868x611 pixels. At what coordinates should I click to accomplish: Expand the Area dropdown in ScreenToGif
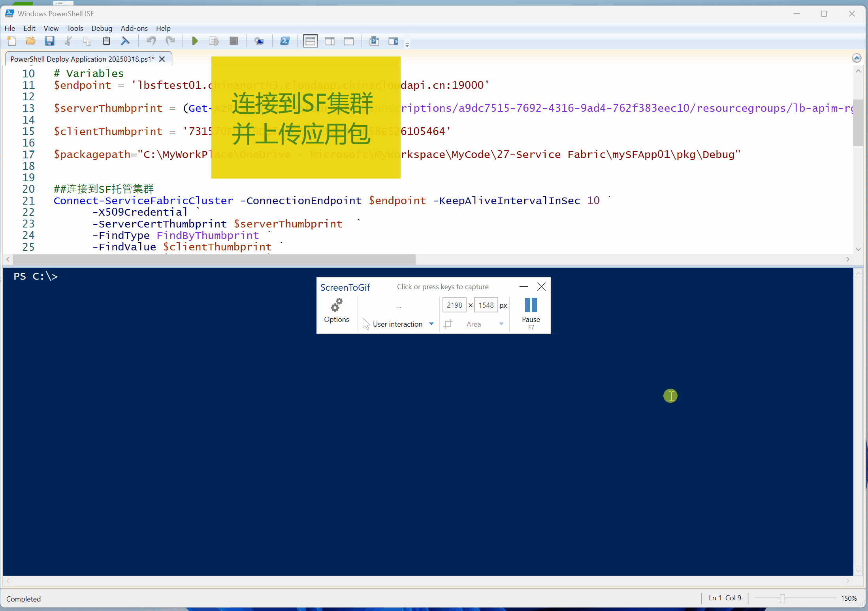501,324
